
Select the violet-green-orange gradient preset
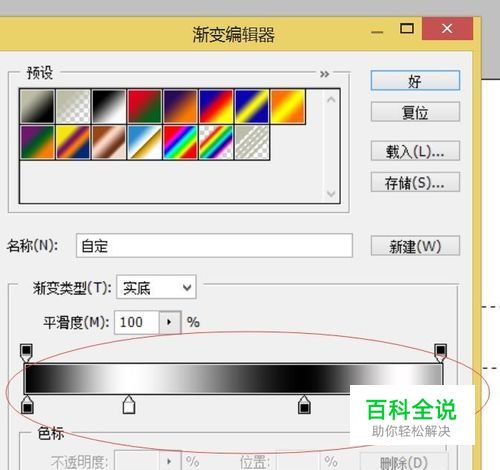click(37, 142)
